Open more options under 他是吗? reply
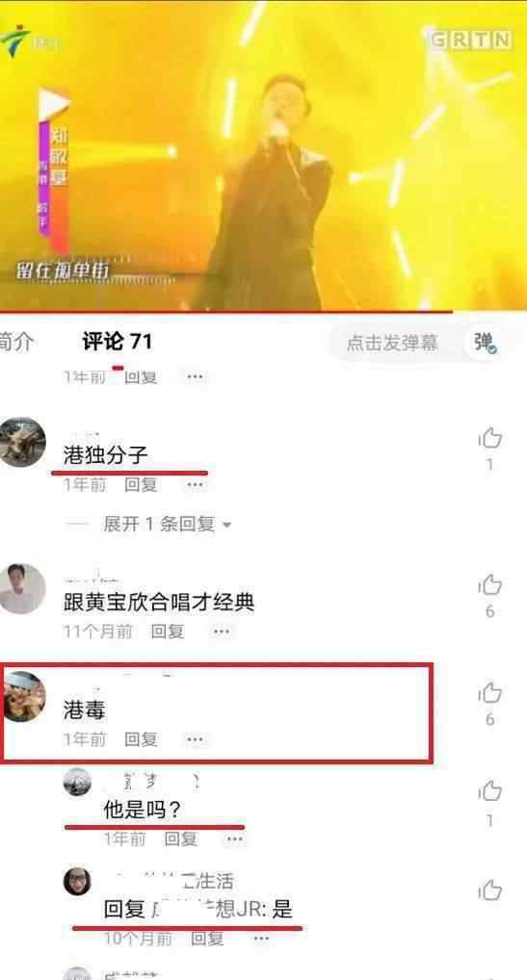The width and height of the screenshot is (527, 980). 235,838
